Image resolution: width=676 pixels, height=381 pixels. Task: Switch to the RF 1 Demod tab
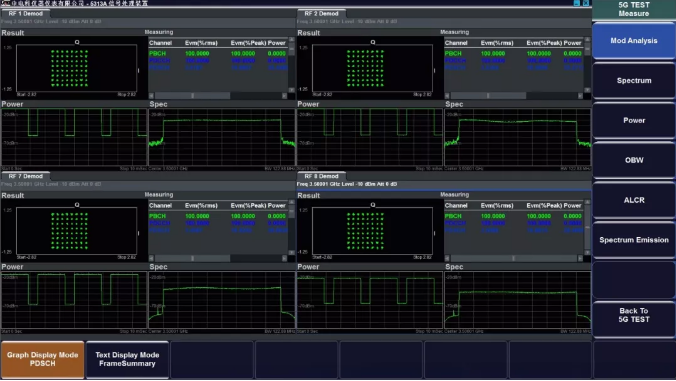tap(25, 13)
